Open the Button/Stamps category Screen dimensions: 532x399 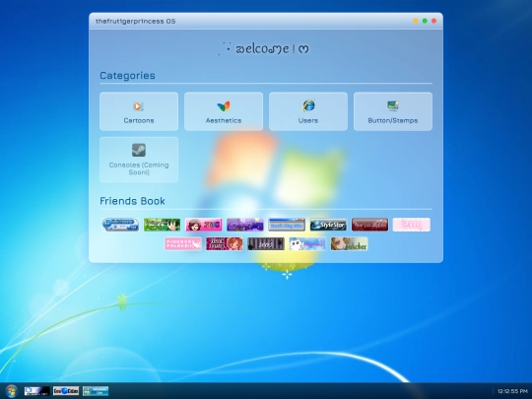coord(393,111)
